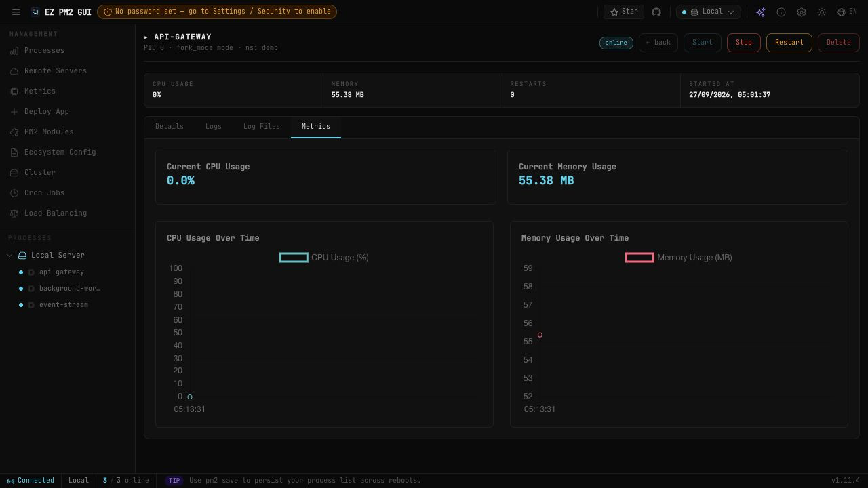Click the Start process button
This screenshot has width=868, height=488.
(702, 43)
